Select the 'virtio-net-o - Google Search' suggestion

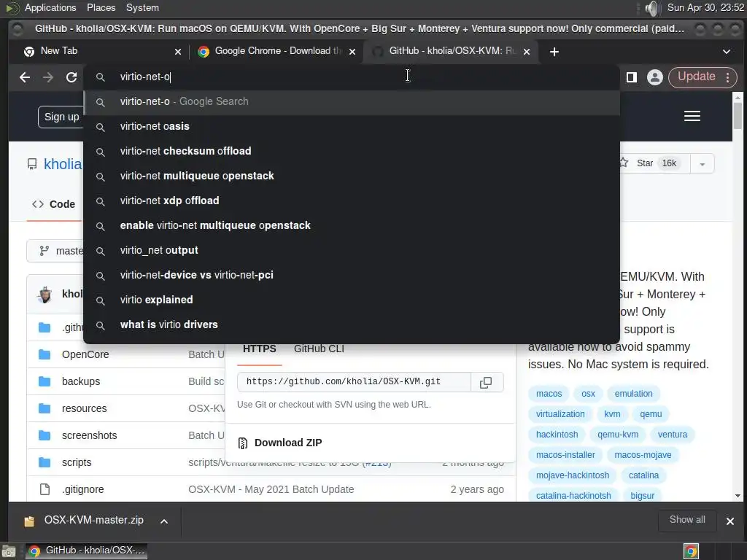tap(352, 102)
